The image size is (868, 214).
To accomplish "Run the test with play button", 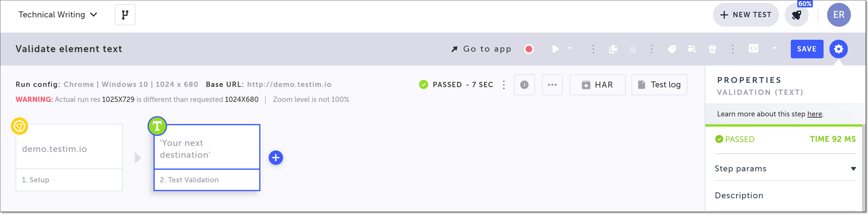I will pyautogui.click(x=555, y=49).
